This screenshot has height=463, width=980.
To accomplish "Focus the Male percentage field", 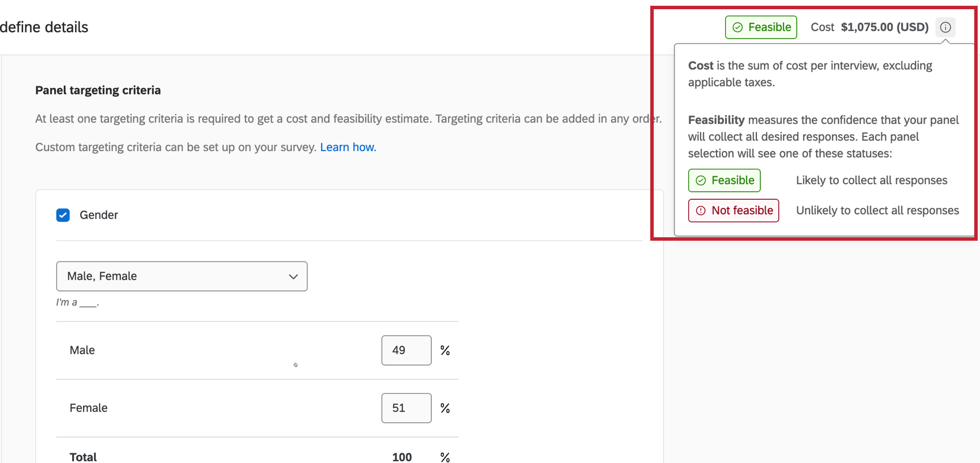I will tap(406, 350).
